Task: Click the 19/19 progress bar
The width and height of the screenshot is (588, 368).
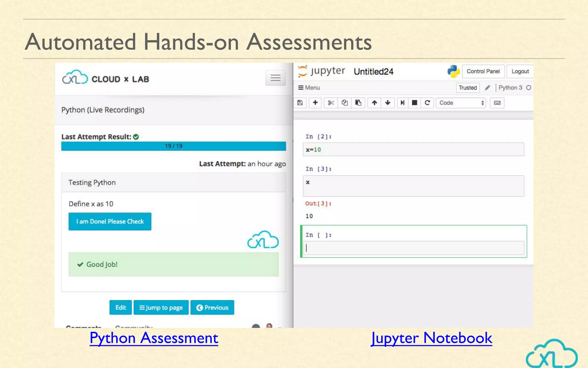Action: [173, 146]
